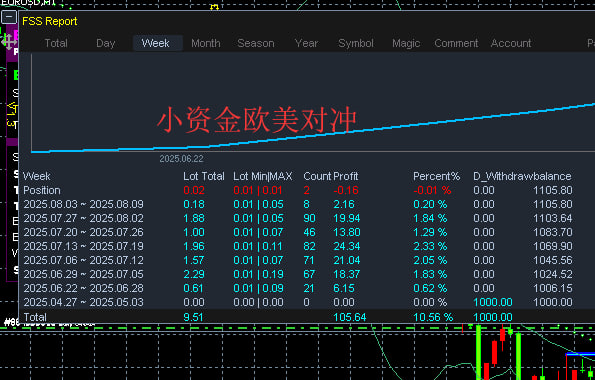
Task: Click the profit value 24.34
Action: [347, 246]
